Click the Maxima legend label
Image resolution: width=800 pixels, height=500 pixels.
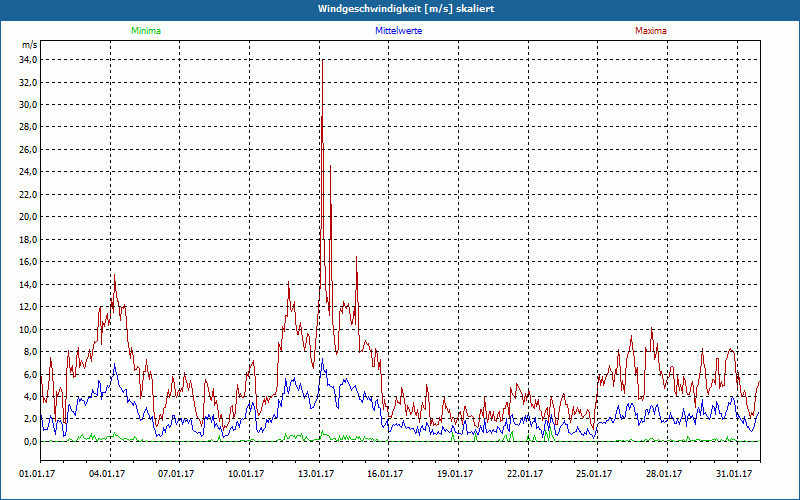coord(651,31)
